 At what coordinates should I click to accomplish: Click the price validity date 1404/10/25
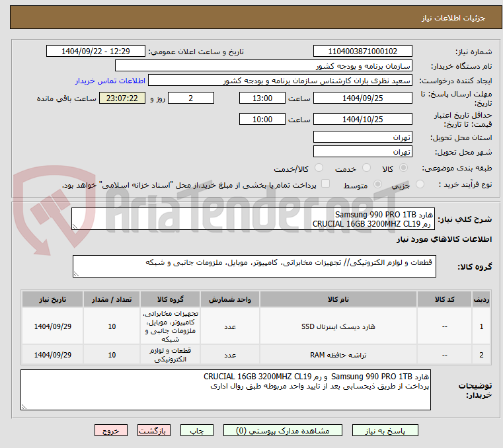[362, 119]
